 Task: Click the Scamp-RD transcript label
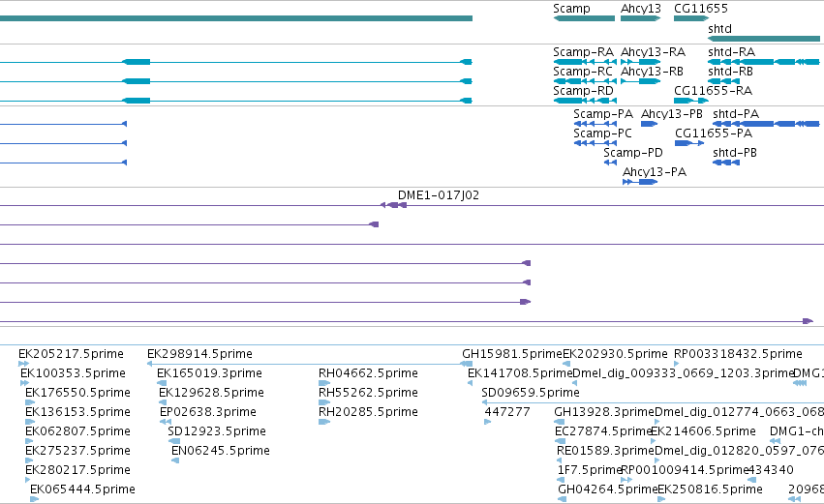click(x=583, y=91)
